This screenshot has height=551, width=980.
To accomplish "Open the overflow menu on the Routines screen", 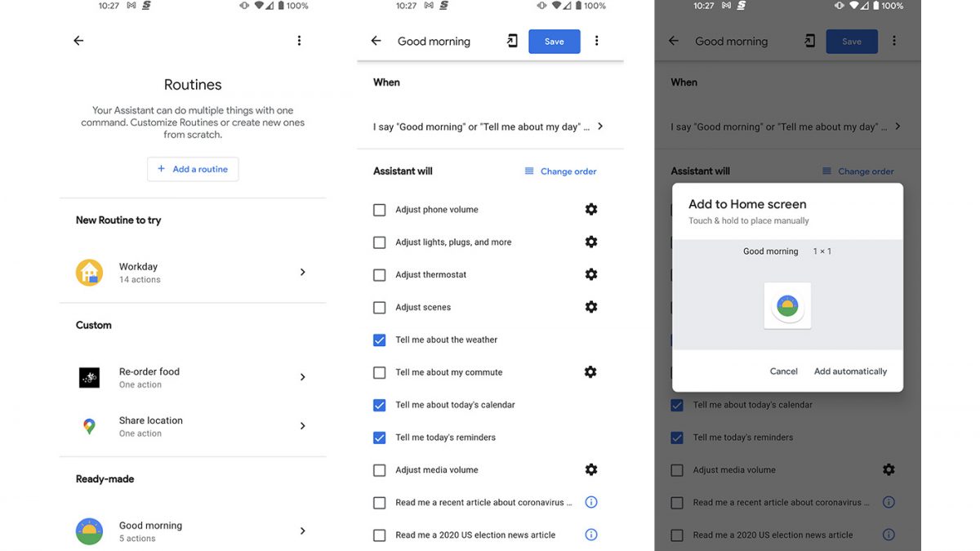I will [299, 41].
